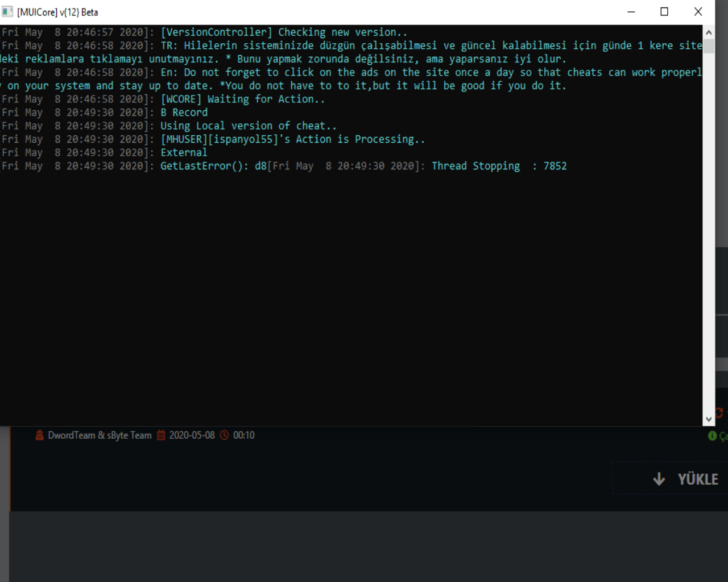
Task: Click the green info icon in the web page
Action: [x=712, y=436]
